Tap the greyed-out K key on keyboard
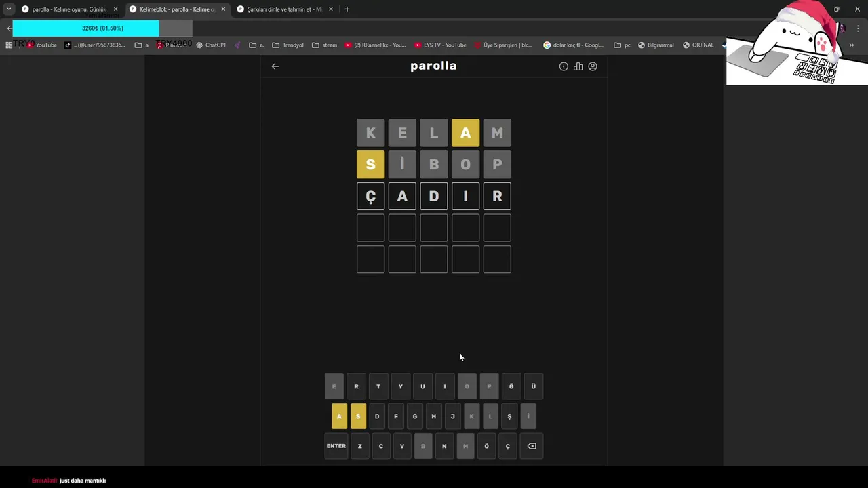 click(472, 416)
